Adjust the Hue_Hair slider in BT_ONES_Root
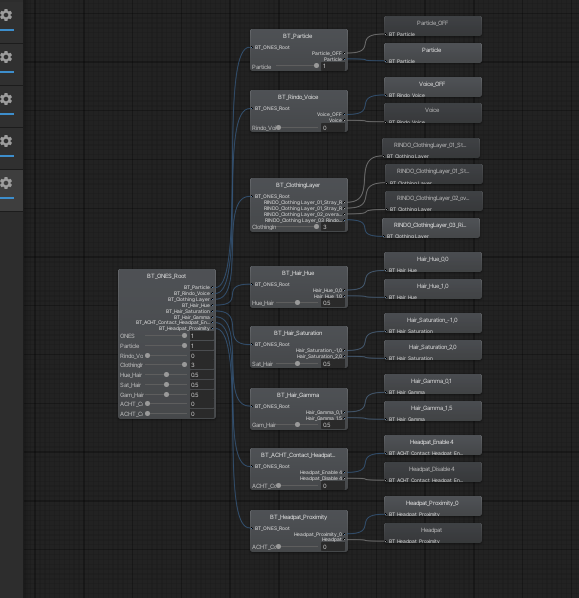 point(166,375)
